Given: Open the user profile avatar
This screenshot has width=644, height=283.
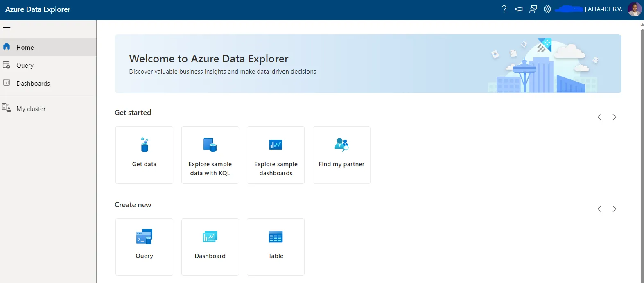Looking at the screenshot, I should (x=635, y=9).
